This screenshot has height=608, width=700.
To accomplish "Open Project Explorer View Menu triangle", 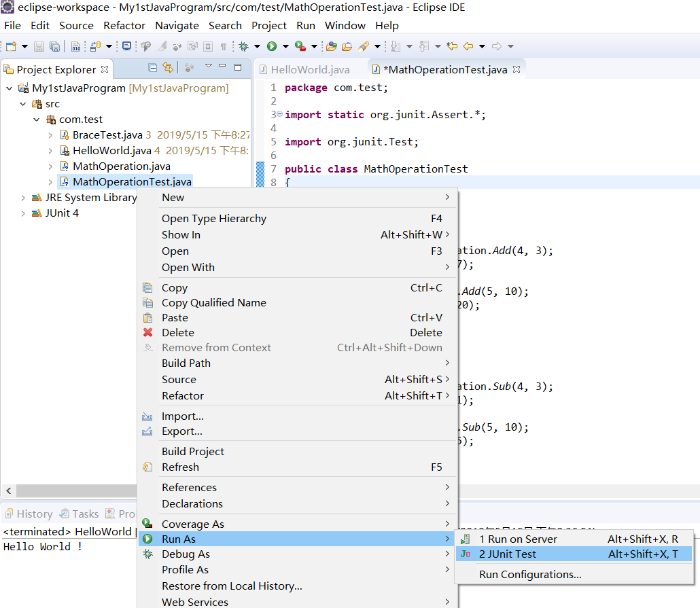I will (x=209, y=66).
